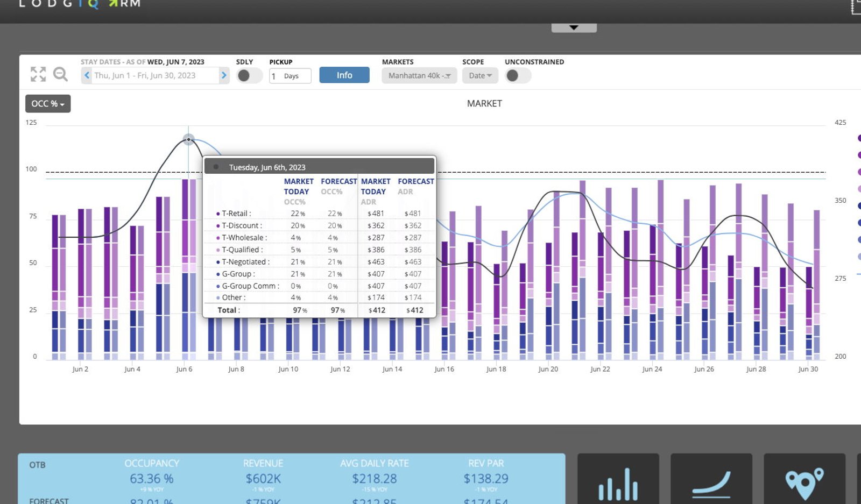861x504 pixels.
Task: Expand the collapsed top panel arrow
Action: tap(574, 27)
